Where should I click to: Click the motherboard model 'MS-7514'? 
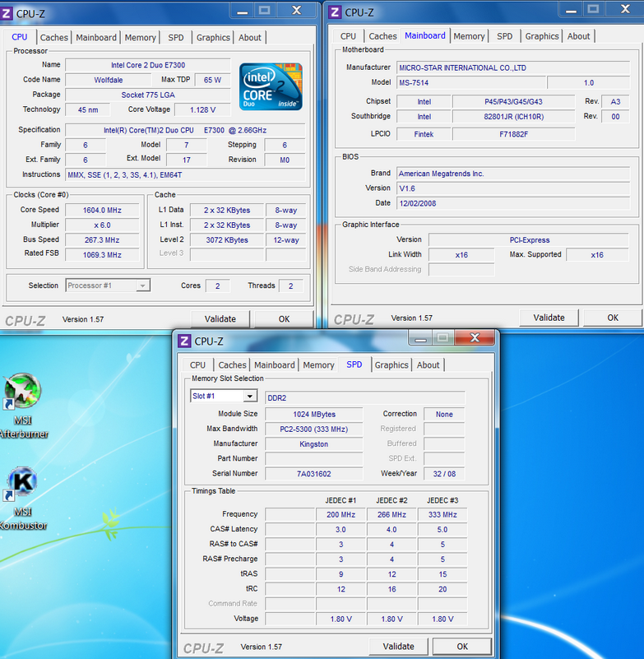pos(471,83)
